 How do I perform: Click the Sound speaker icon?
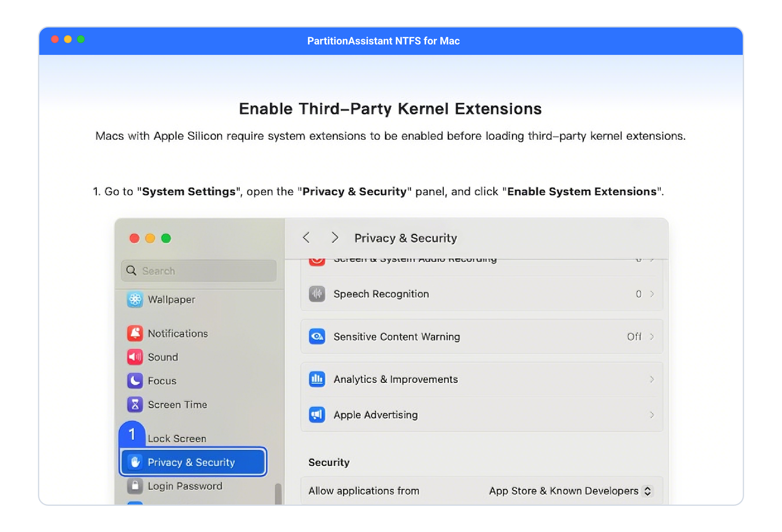pos(135,357)
